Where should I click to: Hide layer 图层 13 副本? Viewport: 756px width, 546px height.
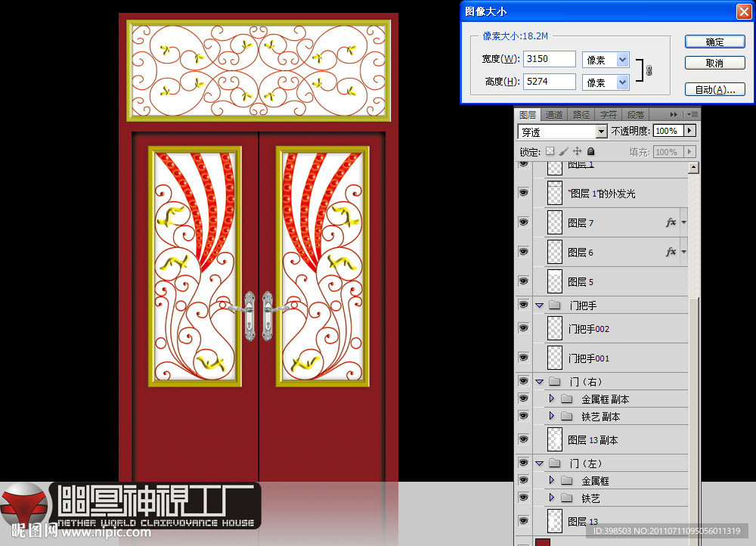point(524,439)
